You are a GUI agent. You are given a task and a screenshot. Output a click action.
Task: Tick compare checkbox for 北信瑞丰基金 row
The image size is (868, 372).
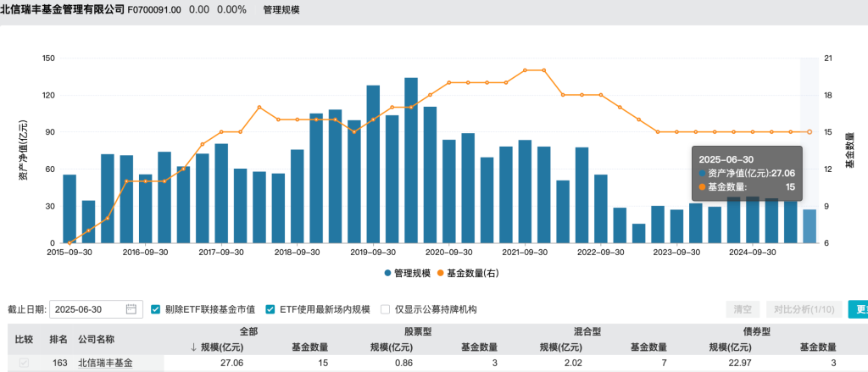[24, 364]
